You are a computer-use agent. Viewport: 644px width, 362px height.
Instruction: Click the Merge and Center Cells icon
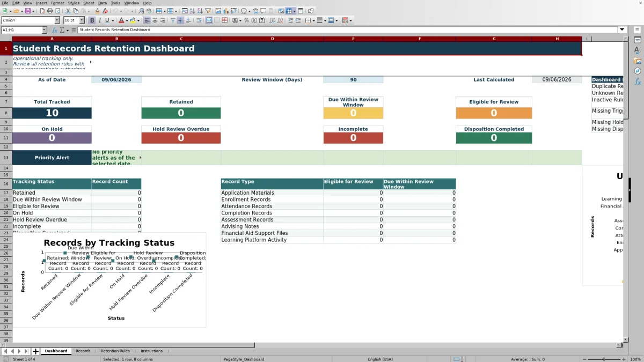click(209, 20)
